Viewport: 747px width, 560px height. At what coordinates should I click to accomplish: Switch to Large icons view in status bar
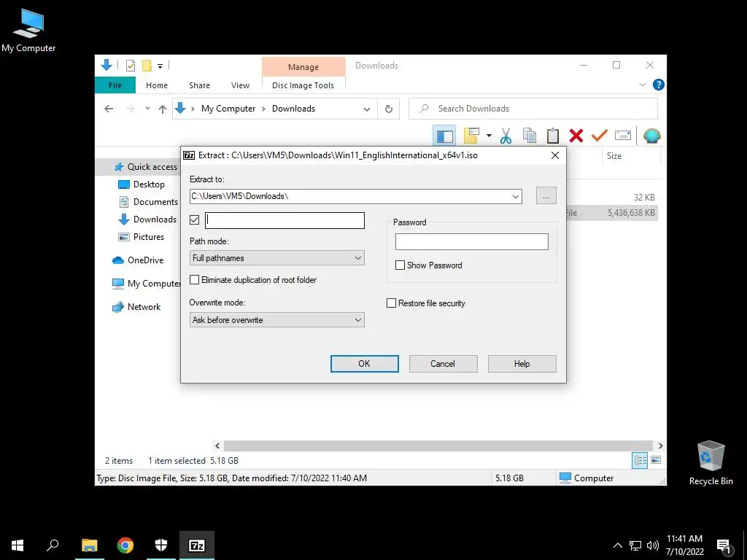coord(656,460)
